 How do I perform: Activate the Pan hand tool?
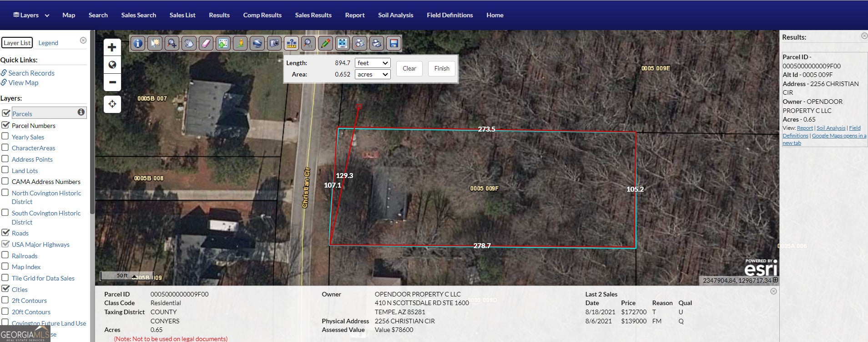pyautogui.click(x=189, y=43)
